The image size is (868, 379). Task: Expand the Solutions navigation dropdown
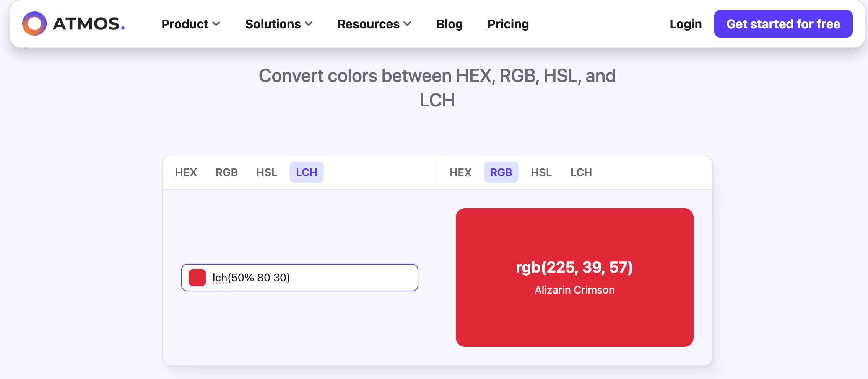point(279,24)
